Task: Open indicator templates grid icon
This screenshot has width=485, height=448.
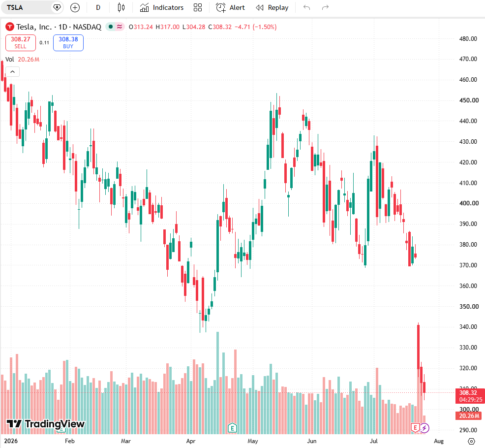Action: [x=198, y=7]
